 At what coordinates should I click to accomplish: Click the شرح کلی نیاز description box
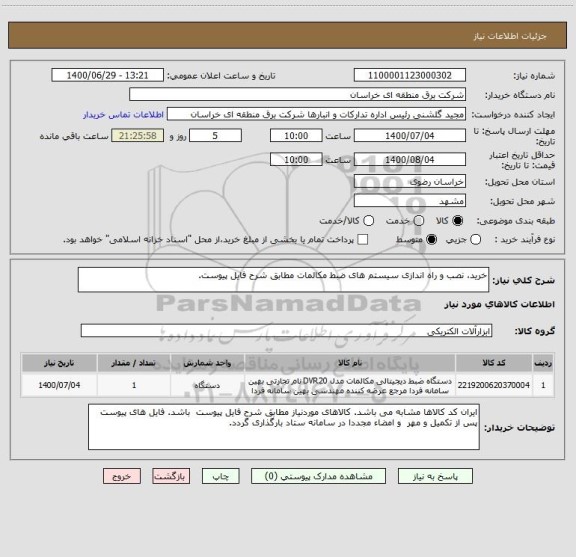coord(284,280)
